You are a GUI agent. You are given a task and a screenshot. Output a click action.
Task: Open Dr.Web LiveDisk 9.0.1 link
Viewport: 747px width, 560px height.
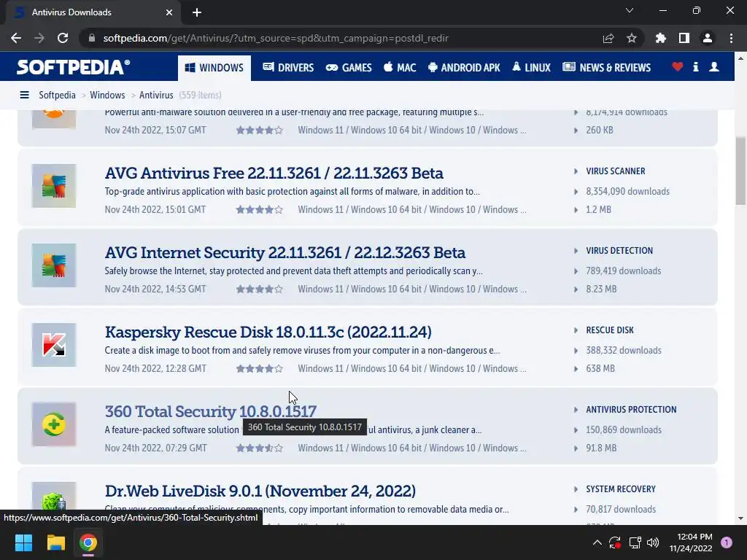coord(260,491)
